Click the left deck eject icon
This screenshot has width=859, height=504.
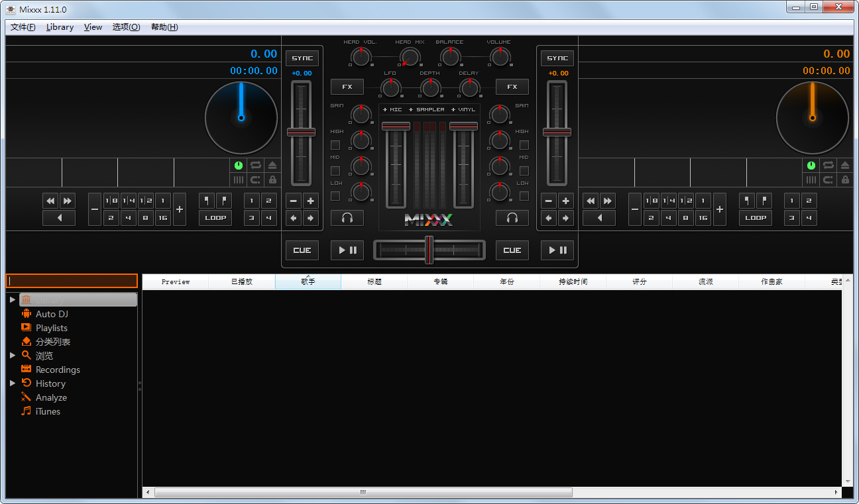(x=272, y=166)
